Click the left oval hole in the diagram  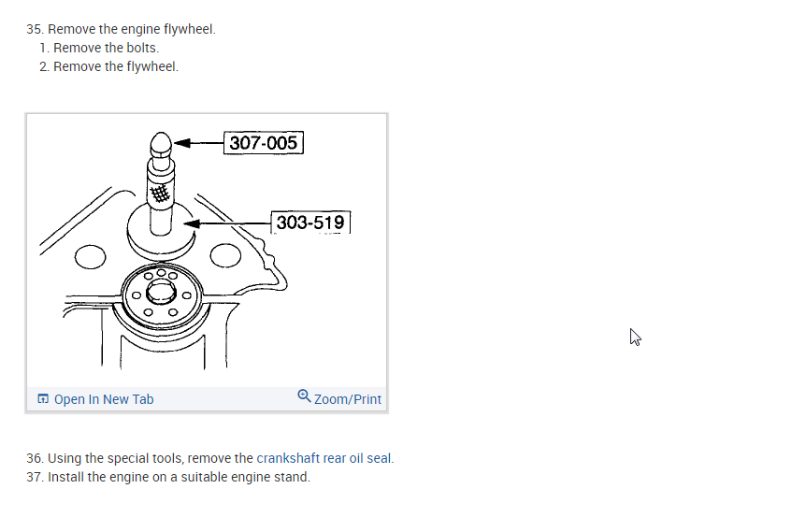91,257
